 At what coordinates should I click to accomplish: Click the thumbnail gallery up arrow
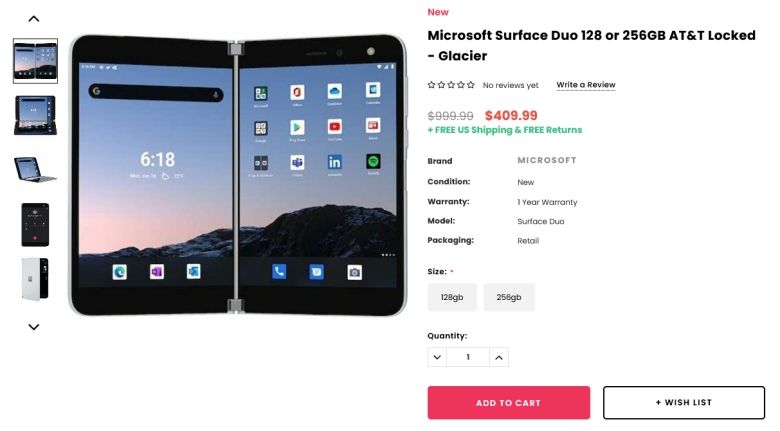click(34, 19)
